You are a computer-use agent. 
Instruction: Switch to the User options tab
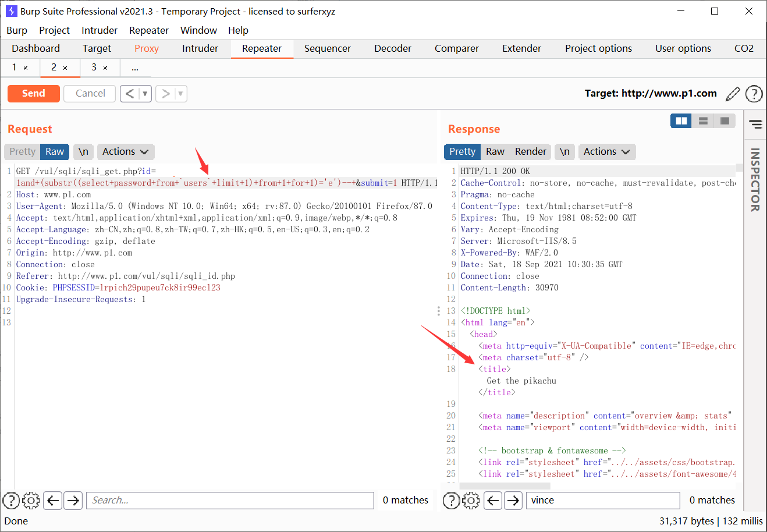coord(683,49)
